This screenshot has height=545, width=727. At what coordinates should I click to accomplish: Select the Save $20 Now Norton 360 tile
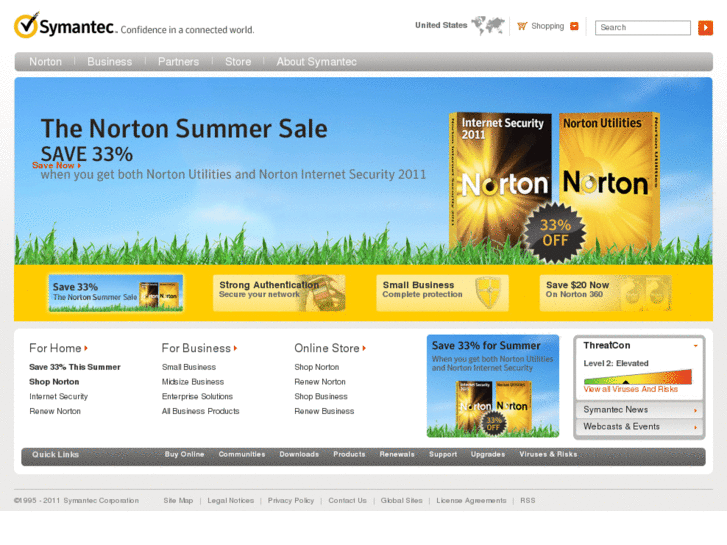pyautogui.click(x=606, y=293)
